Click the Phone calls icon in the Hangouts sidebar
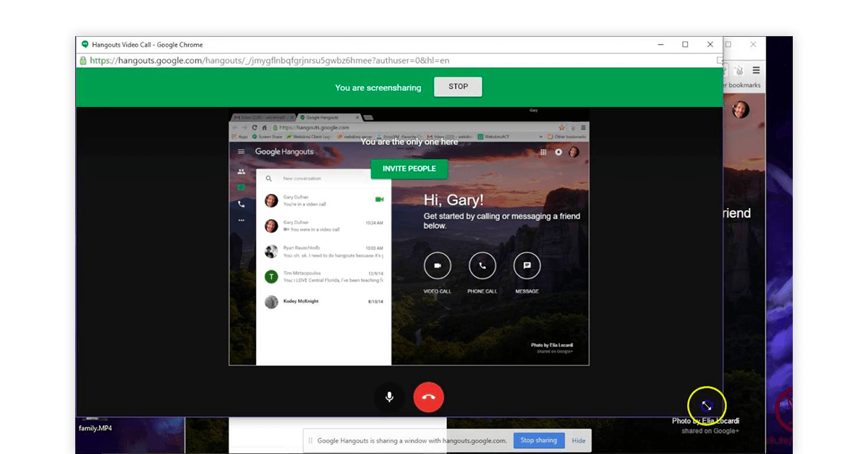 242,205
